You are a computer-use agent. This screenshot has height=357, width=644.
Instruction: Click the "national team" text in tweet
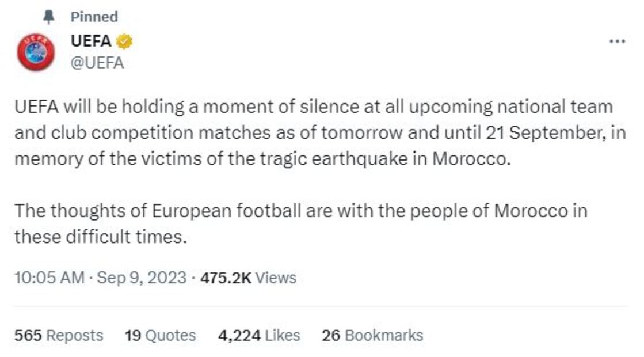point(562,107)
